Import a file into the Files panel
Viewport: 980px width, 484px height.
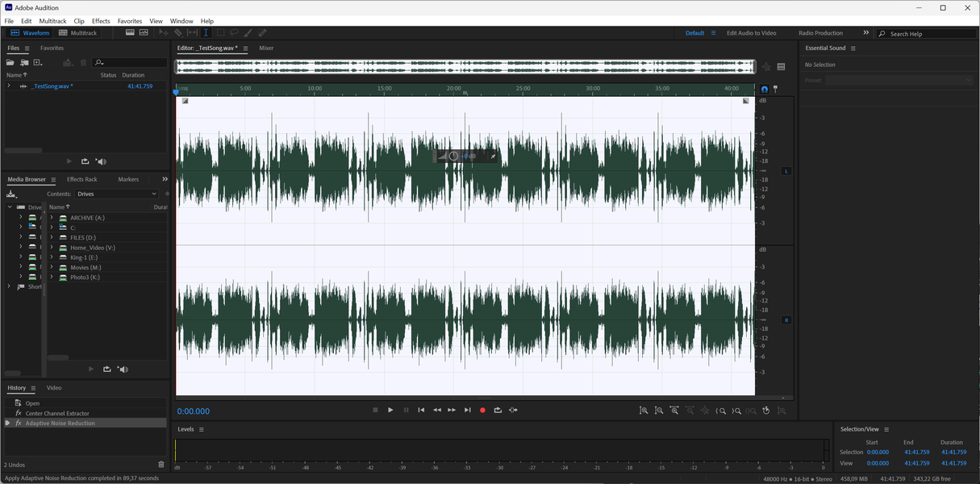point(24,62)
